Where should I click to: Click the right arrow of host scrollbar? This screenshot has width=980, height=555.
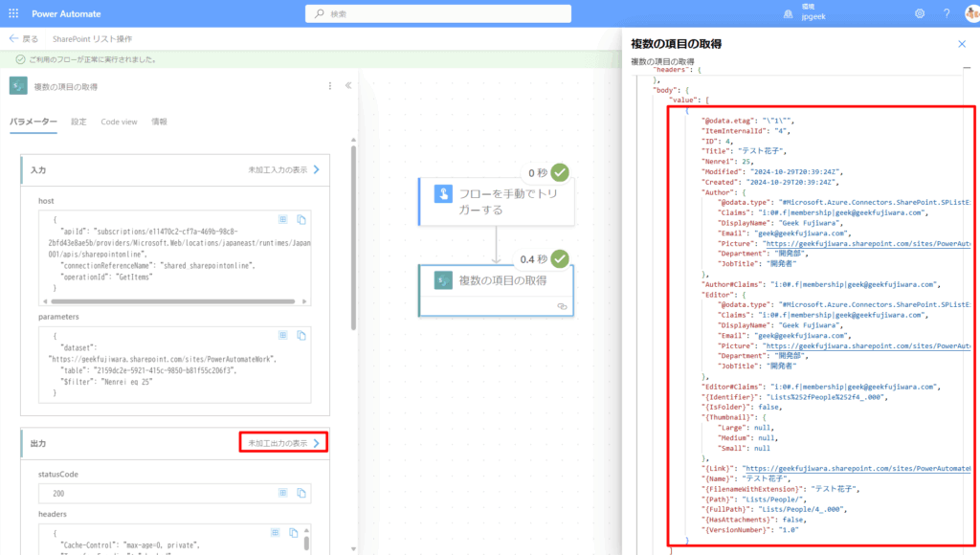click(x=304, y=301)
